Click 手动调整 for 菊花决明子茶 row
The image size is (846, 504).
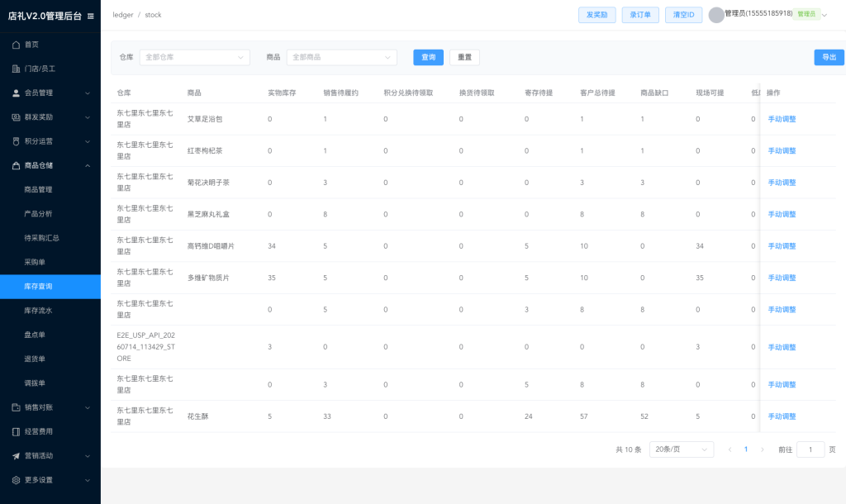782,183
